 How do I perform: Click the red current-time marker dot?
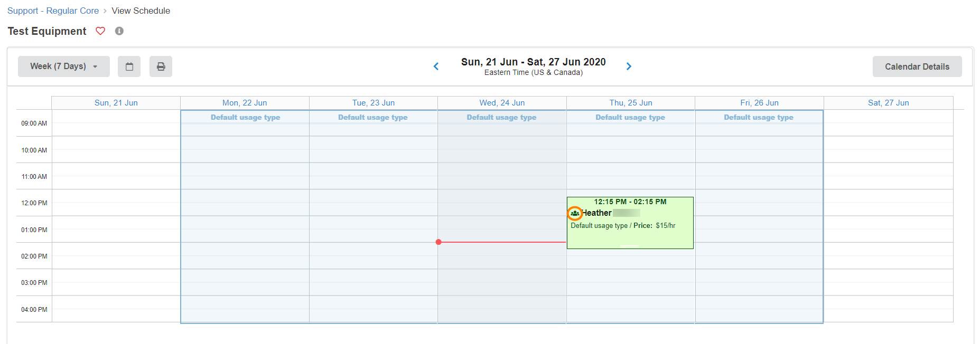[438, 242]
